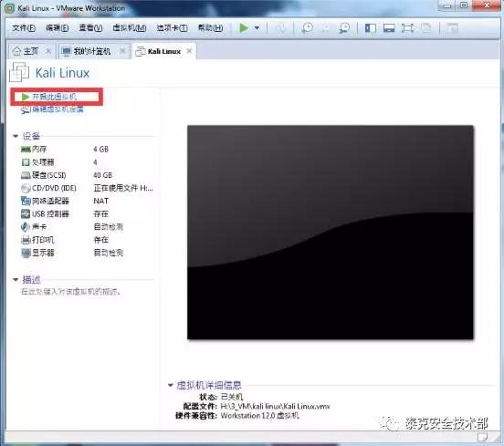Click the CD/DVD (IDE) device entry
This screenshot has height=446, width=504.
[x=87, y=188]
